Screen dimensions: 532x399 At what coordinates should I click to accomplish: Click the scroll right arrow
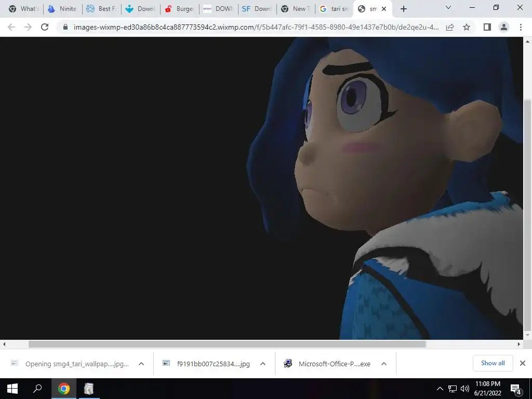pos(519,344)
